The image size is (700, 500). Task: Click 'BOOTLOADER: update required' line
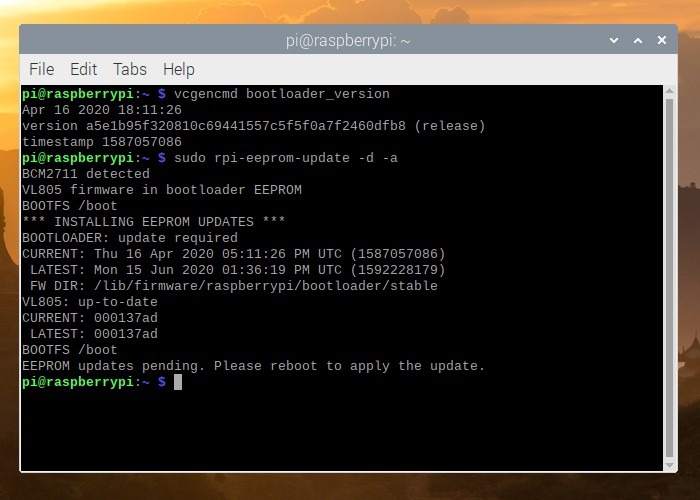click(130, 238)
